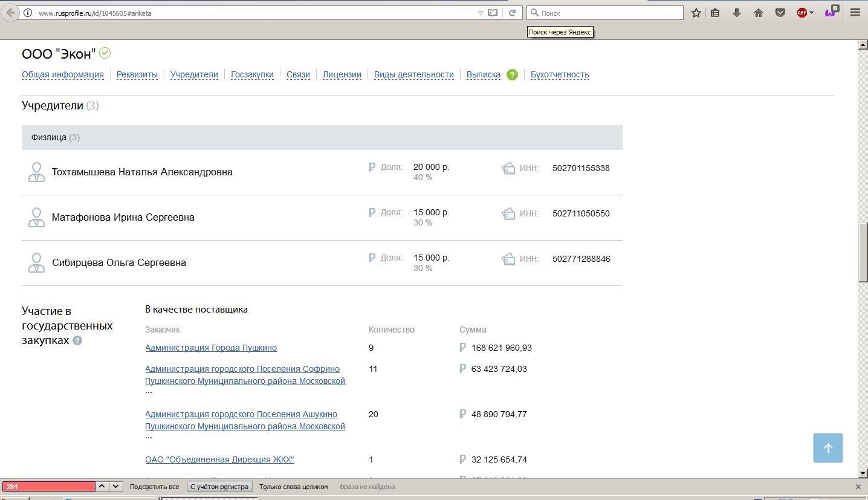Screen dimensions: 868x500
Task: Click help icon next to государственных закупках
Action: (x=77, y=340)
